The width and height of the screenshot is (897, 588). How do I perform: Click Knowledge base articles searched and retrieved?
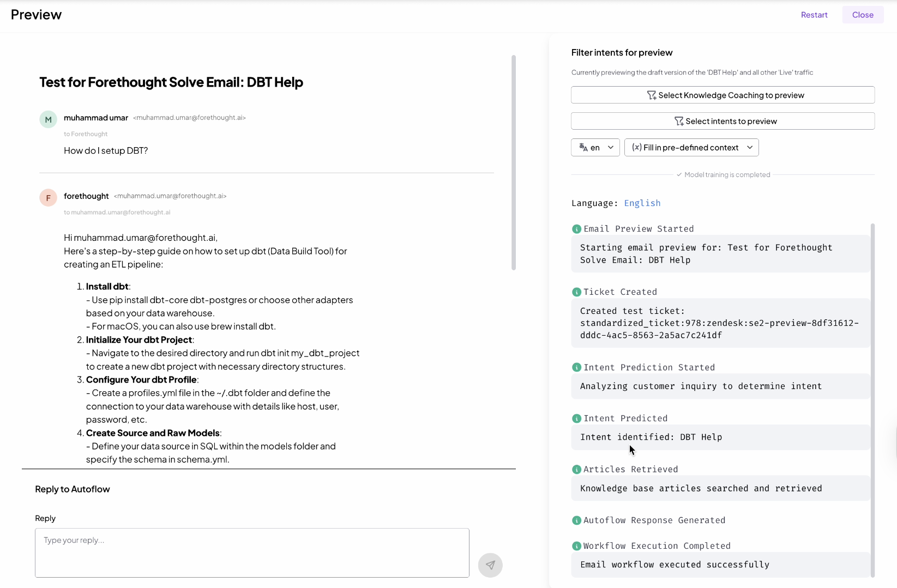point(701,488)
